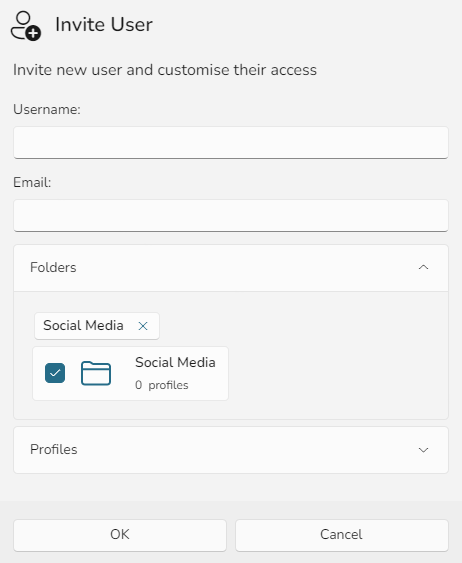
Task: Click the Social Media tag chip label
Action: 83,326
